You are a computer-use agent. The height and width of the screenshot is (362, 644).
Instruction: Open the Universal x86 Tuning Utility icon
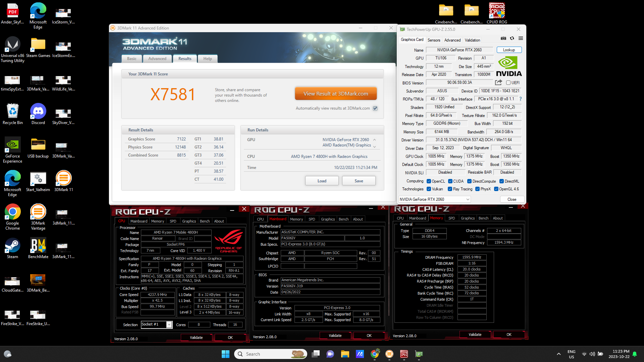pos(13,49)
